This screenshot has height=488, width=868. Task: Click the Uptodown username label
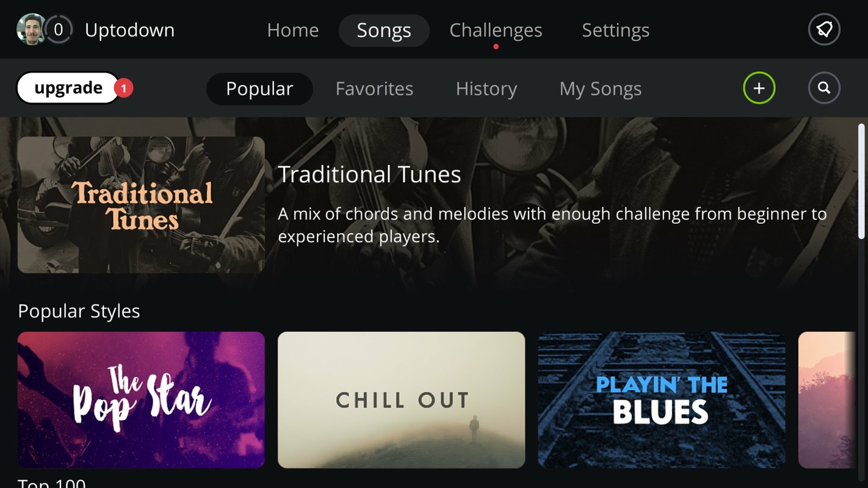pos(129,30)
